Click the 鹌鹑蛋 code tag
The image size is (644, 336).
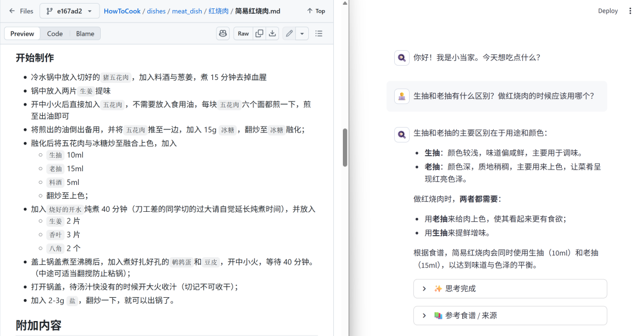point(181,262)
